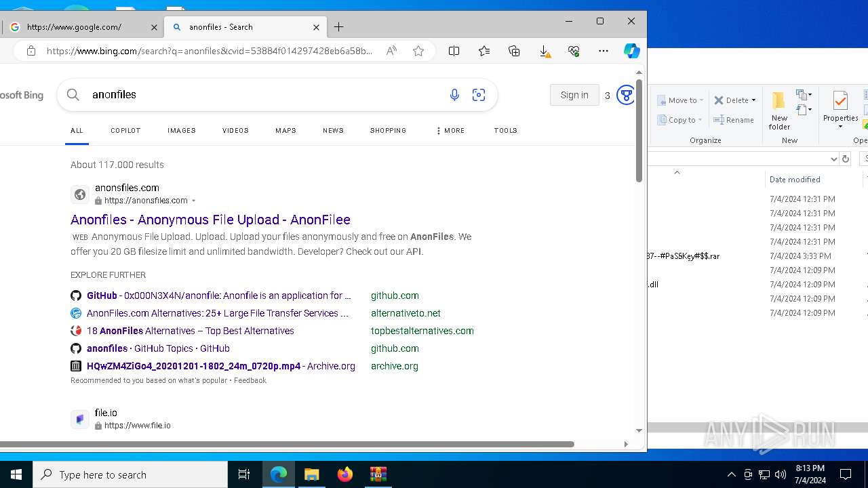Click the Feedback link
Viewport: 868px width, 488px height.
pos(250,381)
